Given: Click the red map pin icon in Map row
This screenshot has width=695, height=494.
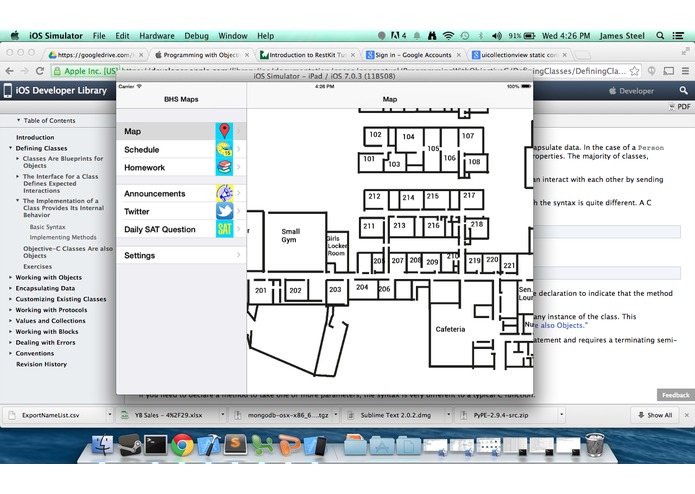Looking at the screenshot, I should point(225,131).
